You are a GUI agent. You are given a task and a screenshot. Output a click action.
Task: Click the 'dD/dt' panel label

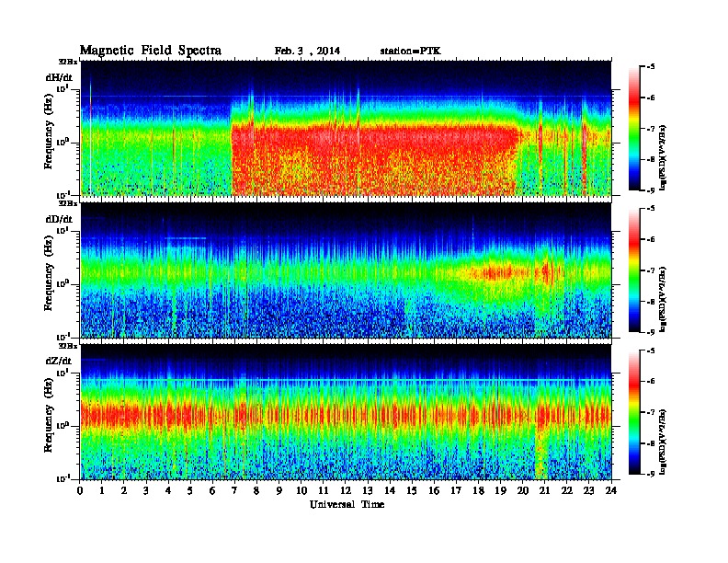[x=59, y=219]
